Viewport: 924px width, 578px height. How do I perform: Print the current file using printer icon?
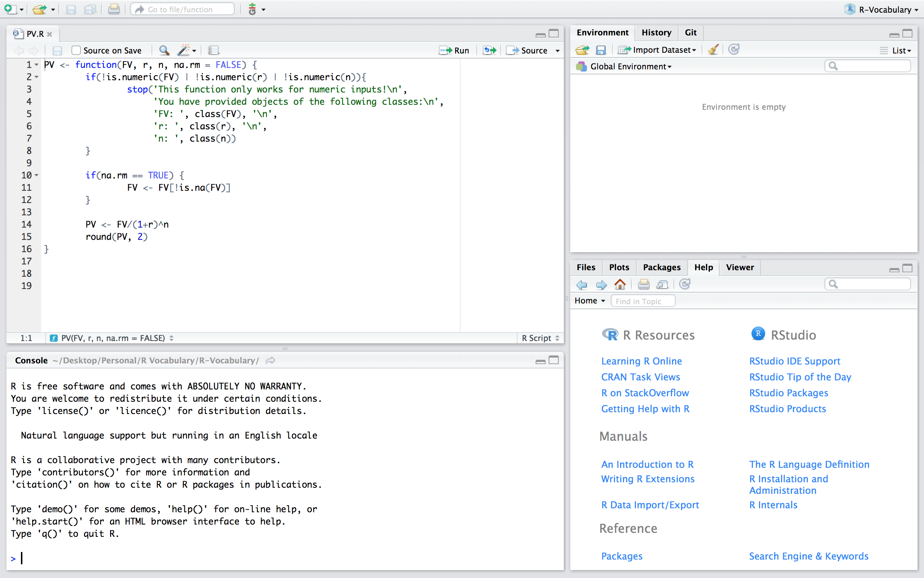114,9
